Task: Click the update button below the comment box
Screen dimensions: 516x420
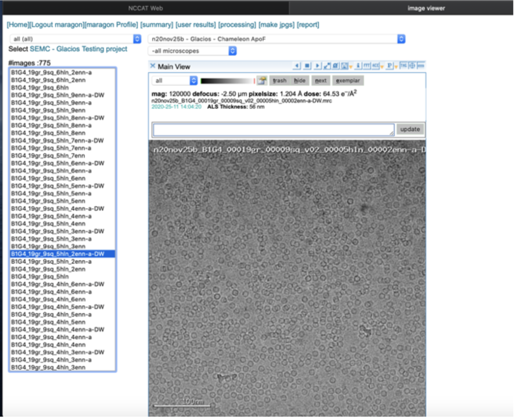Action: 411,129
